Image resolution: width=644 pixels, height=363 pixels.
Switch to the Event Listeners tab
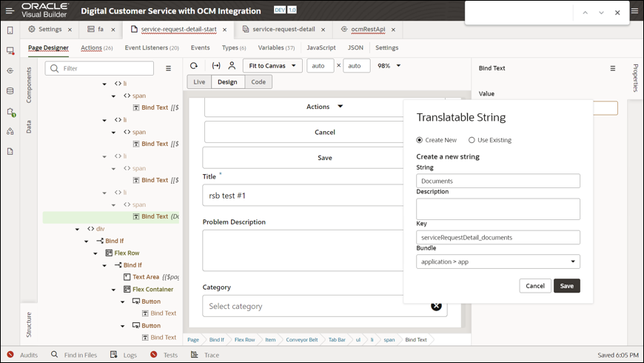point(152,47)
